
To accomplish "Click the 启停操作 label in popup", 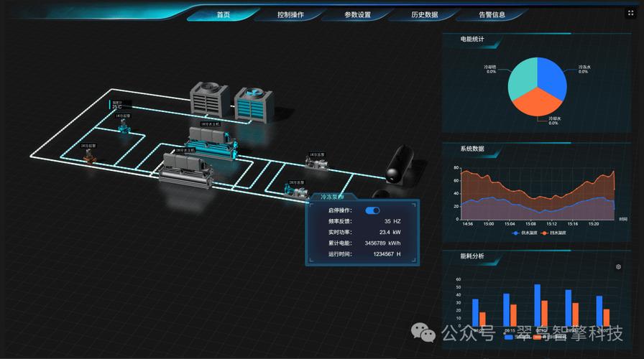I will pos(340,210).
